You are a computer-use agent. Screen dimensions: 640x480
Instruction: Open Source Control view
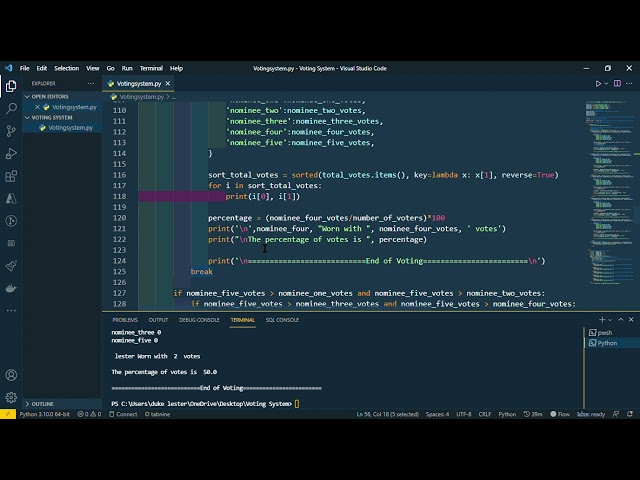coord(11,131)
